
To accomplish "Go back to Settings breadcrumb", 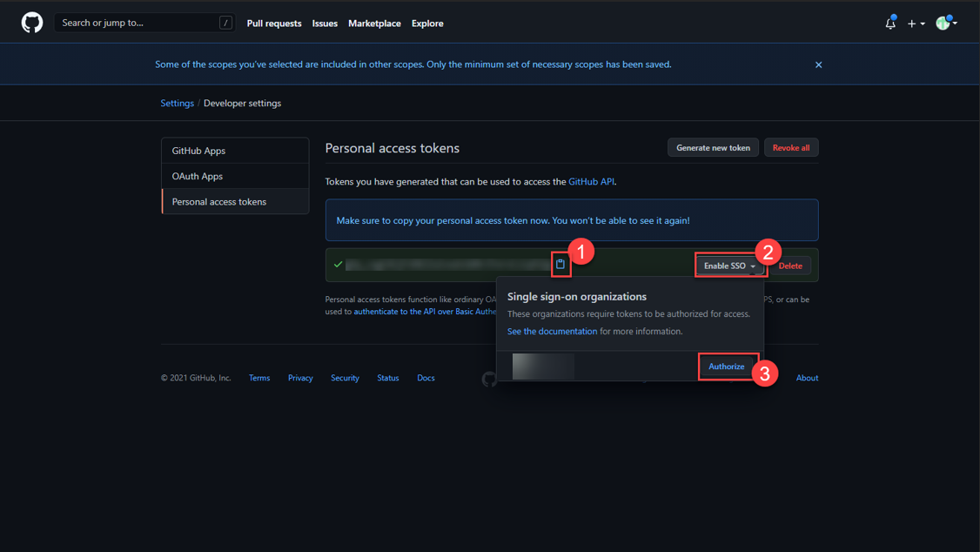I will click(177, 103).
